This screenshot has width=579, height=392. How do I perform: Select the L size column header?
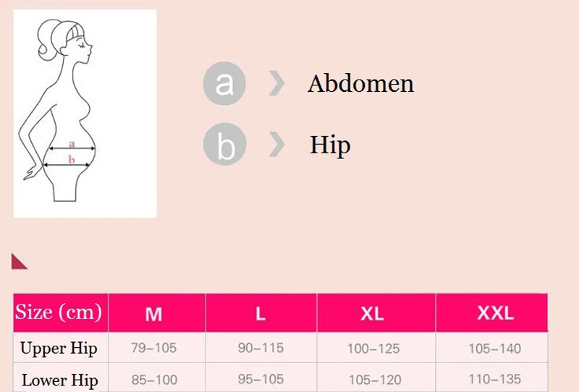[x=261, y=314]
